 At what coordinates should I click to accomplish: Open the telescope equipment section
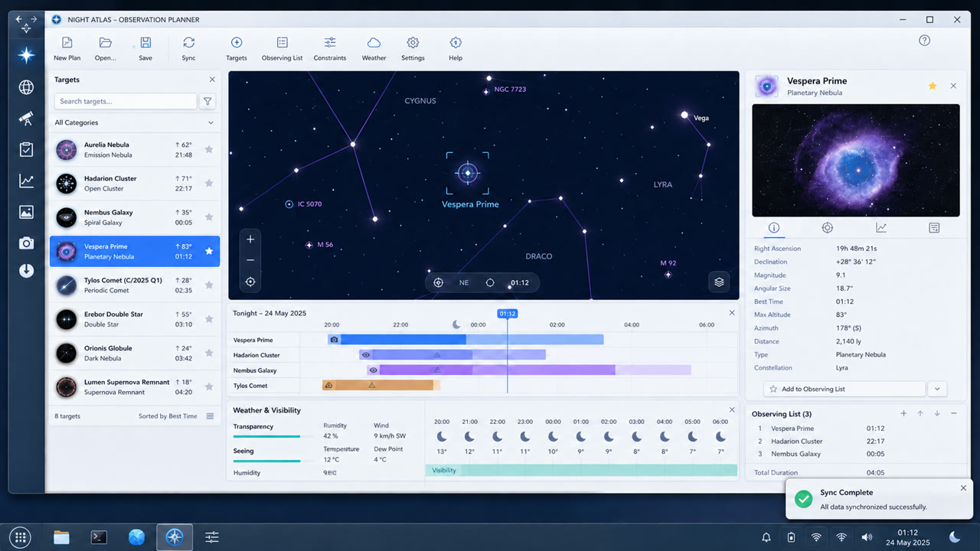pos(26,119)
